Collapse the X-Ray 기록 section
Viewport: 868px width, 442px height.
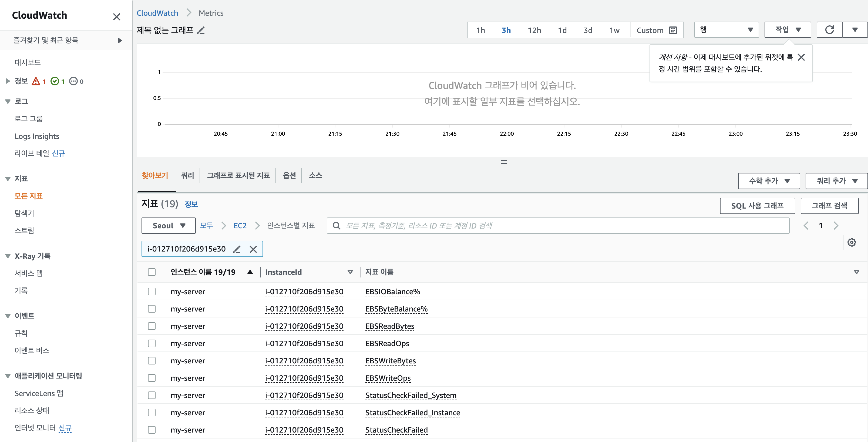pos(8,256)
